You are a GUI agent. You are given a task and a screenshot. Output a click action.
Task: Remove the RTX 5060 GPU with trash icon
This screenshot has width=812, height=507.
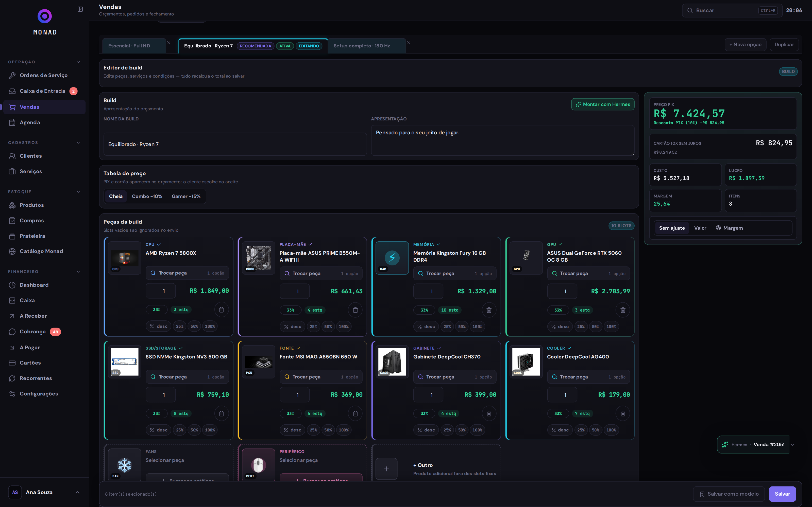[x=623, y=310]
